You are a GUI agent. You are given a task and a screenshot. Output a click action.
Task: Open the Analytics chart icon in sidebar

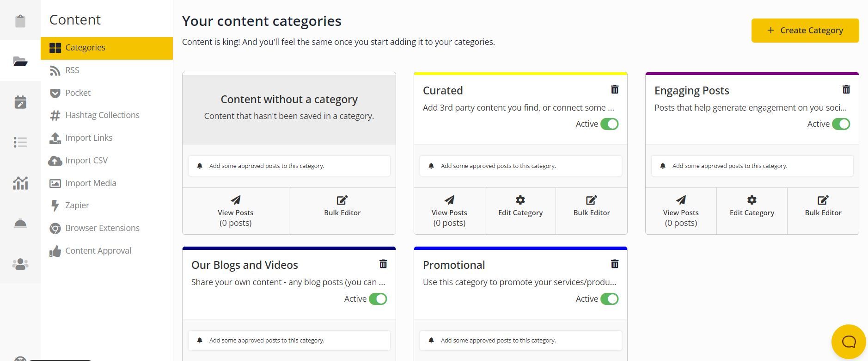pyautogui.click(x=20, y=183)
